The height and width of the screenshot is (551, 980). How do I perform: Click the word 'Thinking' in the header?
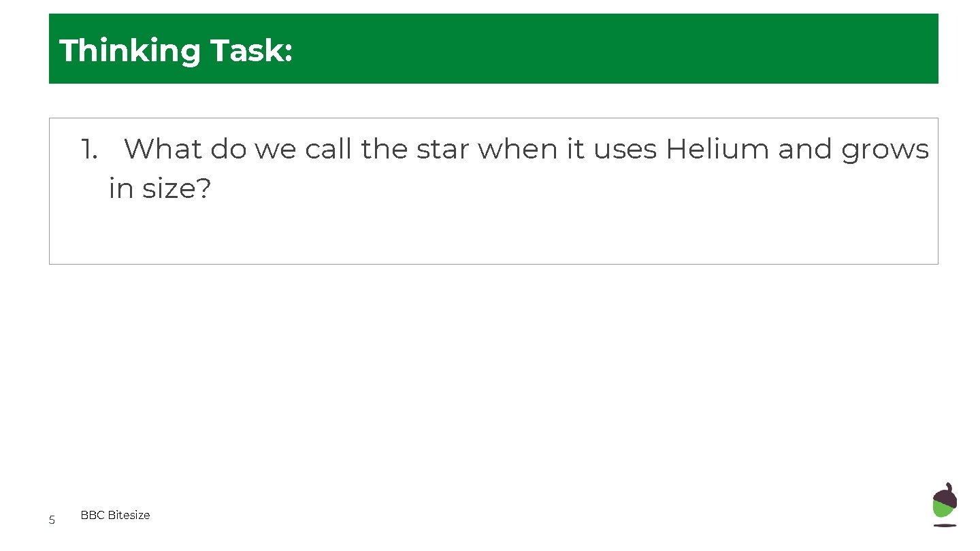(x=129, y=50)
